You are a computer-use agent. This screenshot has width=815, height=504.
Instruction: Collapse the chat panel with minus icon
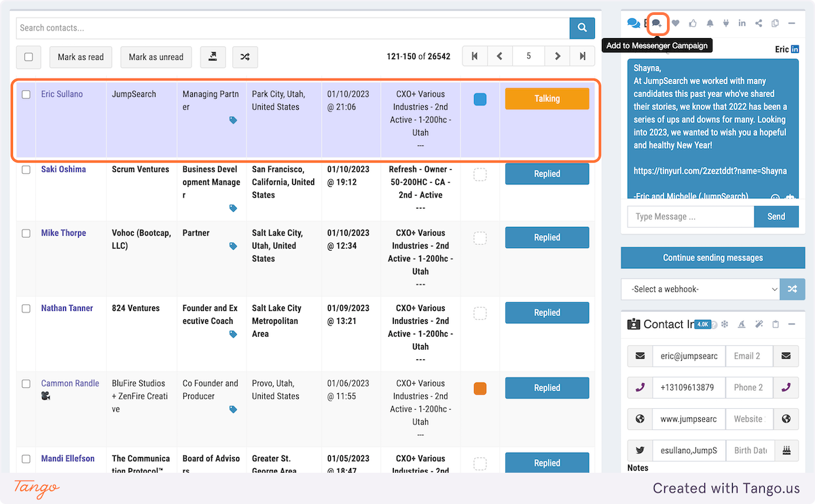pyautogui.click(x=791, y=23)
